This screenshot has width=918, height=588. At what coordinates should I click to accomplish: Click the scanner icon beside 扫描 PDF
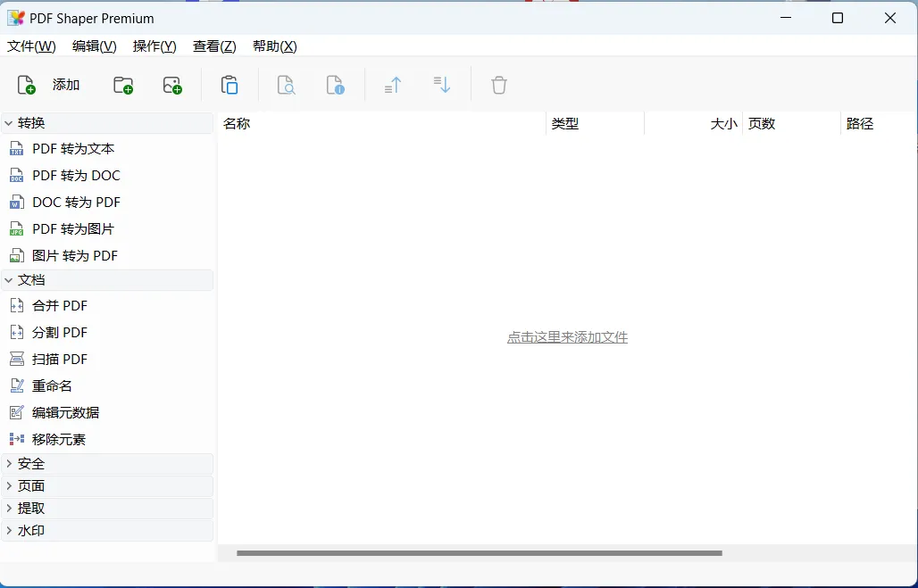pos(16,360)
